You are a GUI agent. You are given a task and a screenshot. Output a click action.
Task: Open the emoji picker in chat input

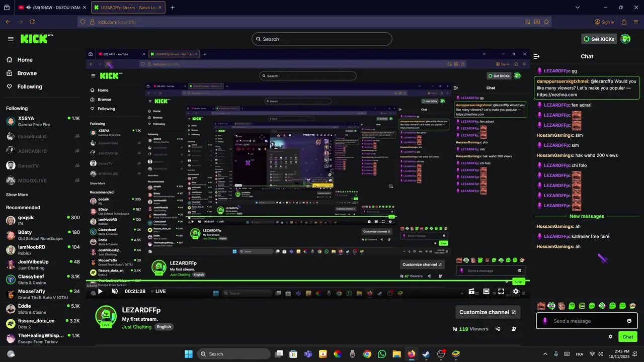point(629,321)
